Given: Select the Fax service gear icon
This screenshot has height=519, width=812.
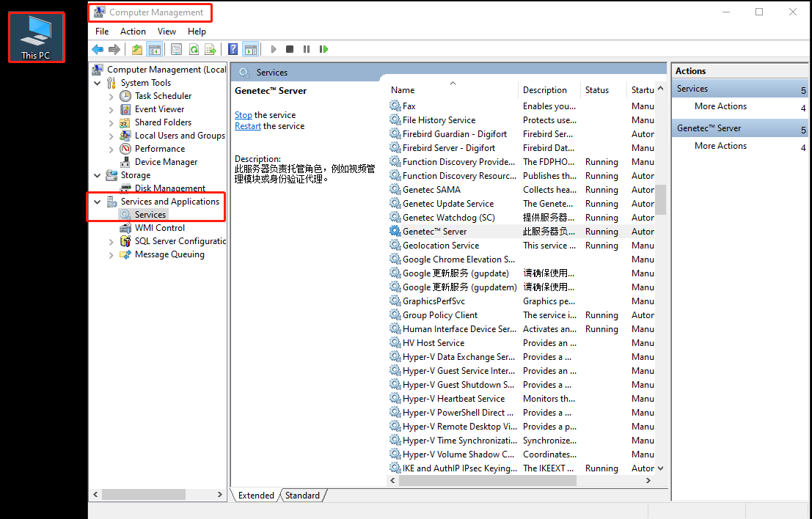Looking at the screenshot, I should (395, 106).
